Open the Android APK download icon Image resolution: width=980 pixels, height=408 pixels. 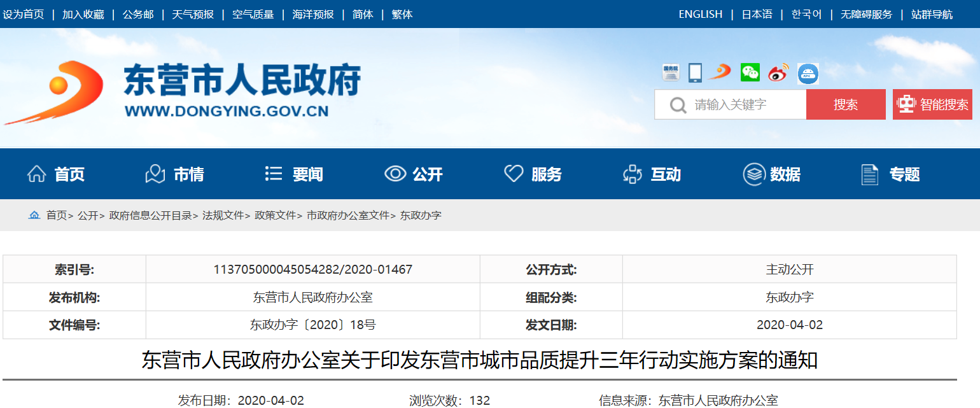click(x=808, y=73)
